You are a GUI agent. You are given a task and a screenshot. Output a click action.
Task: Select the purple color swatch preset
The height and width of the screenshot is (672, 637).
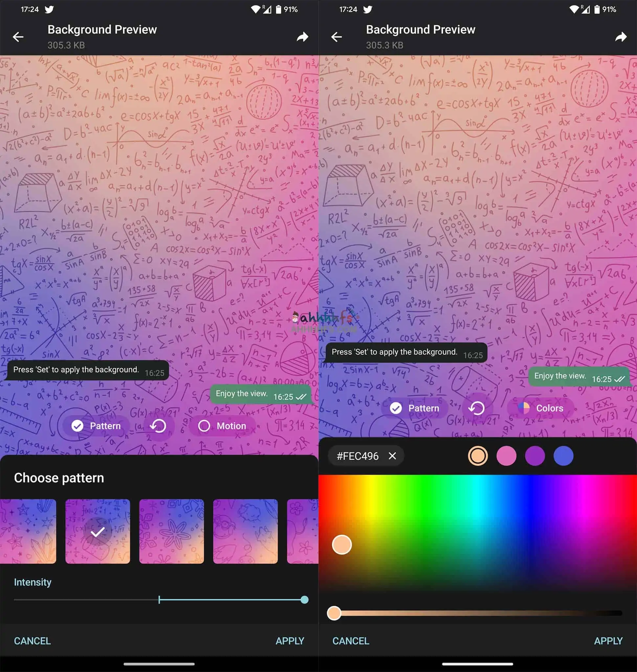coord(534,456)
